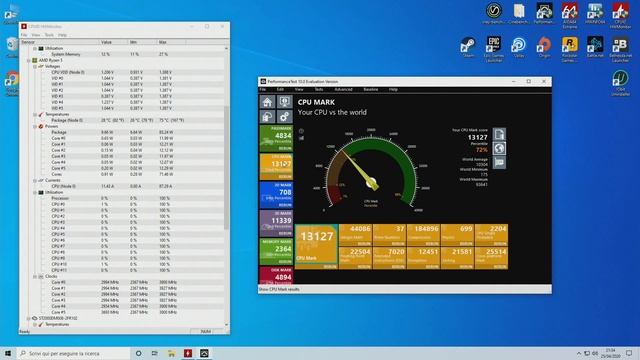Screen dimensions: 640x360
Task: Collapse the CPU Utilization group in HWMonitor
Action: click(x=35, y=192)
